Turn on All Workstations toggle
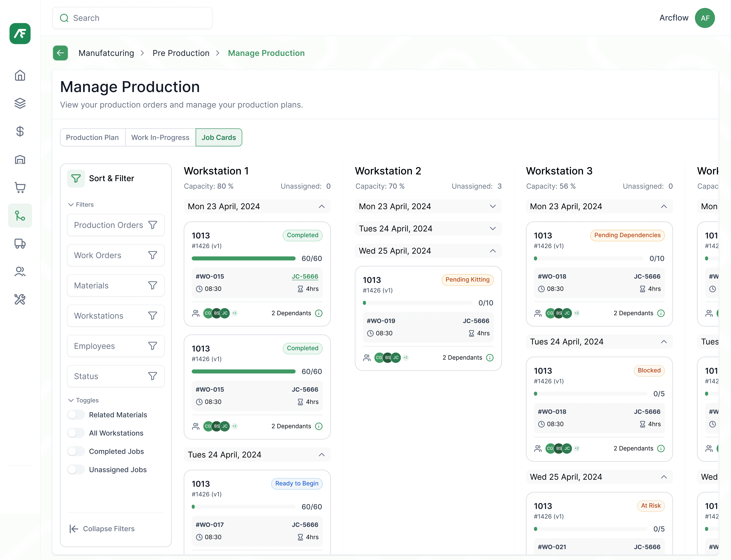 76,433
